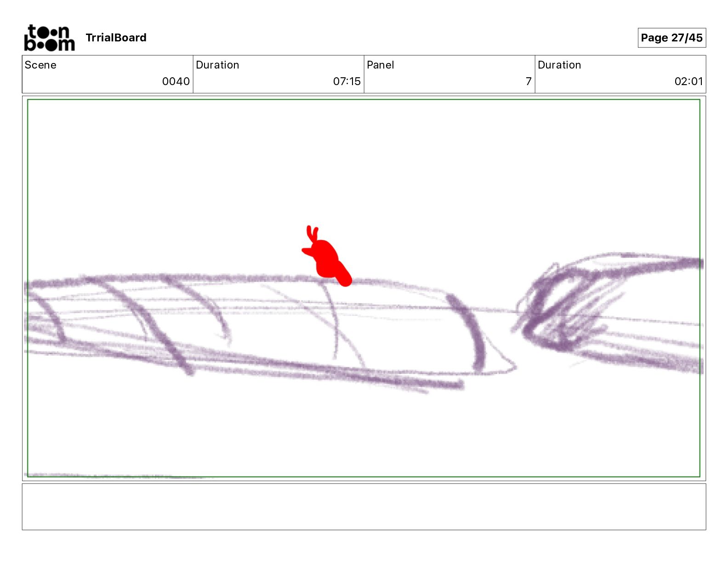Click the red rabbit's ears

pyautogui.click(x=312, y=234)
